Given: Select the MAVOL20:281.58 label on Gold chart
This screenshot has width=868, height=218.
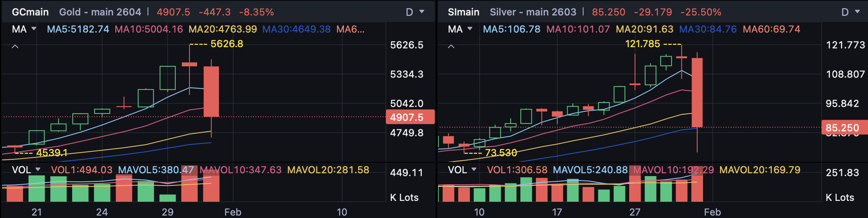Looking at the screenshot, I should 328,170.
